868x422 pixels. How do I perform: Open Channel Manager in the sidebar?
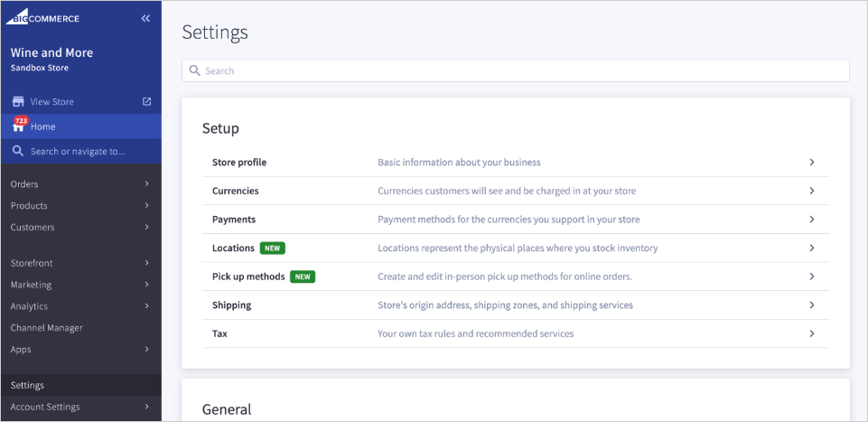pos(80,328)
